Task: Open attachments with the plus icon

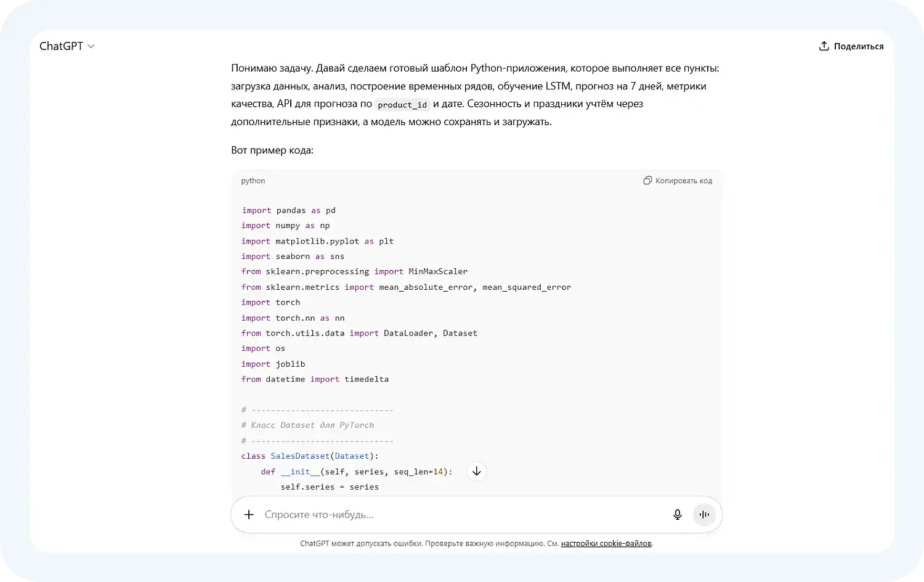Action: 249,515
